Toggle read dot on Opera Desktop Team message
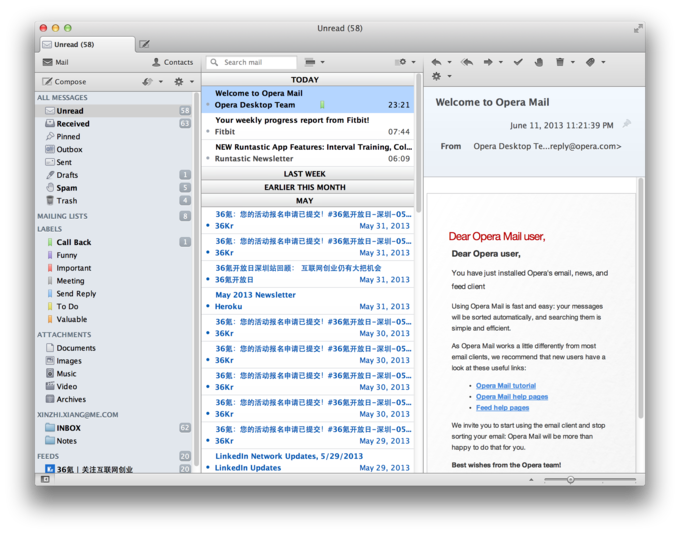The width and height of the screenshot is (680, 534). tap(208, 105)
